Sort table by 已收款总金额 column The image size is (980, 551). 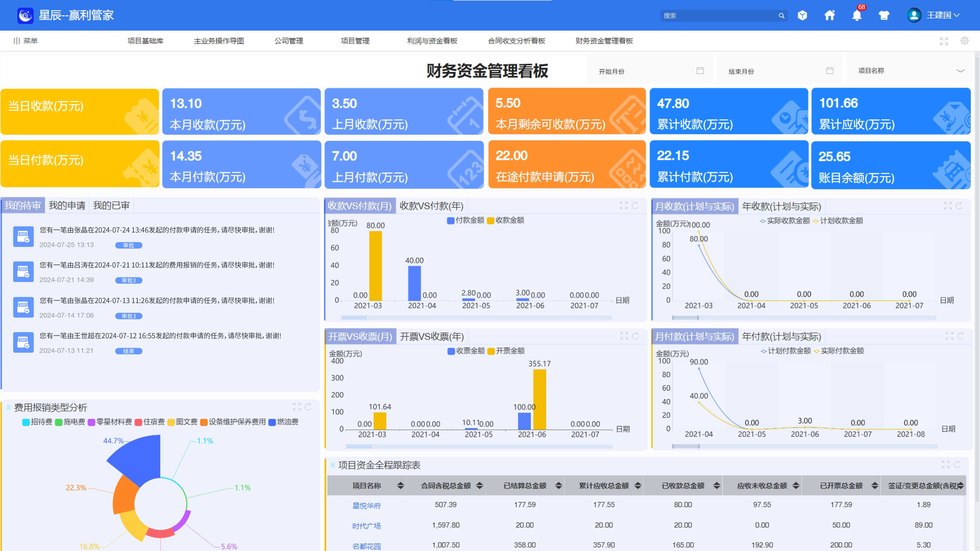[717, 485]
